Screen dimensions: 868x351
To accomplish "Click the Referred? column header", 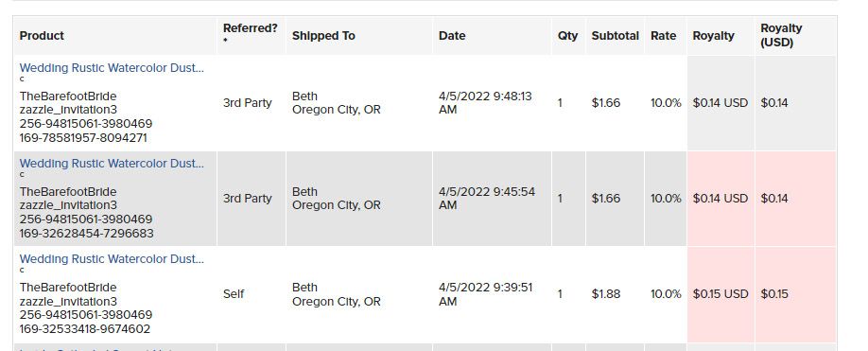I will pos(251,28).
